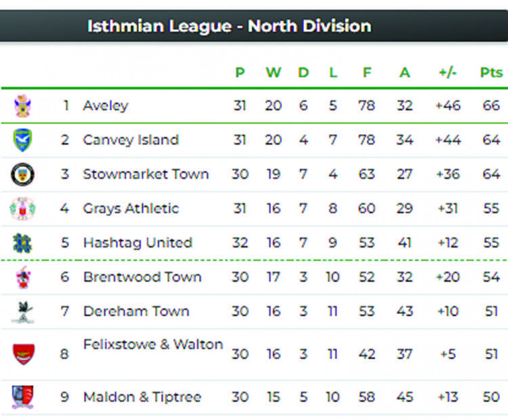Click the Dereham Town badge
This screenshot has height=420, width=508.
tap(23, 312)
